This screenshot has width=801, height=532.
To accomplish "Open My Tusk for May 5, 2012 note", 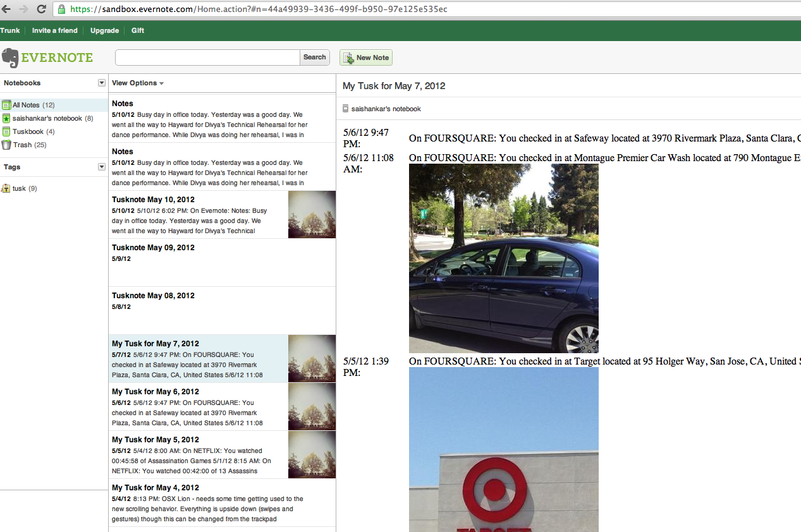I will coord(222,455).
